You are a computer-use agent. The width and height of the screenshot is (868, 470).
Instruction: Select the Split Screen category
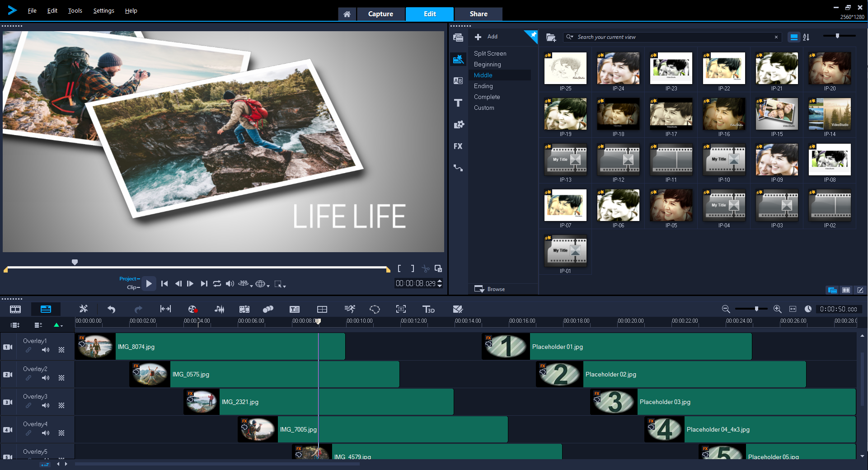490,53
